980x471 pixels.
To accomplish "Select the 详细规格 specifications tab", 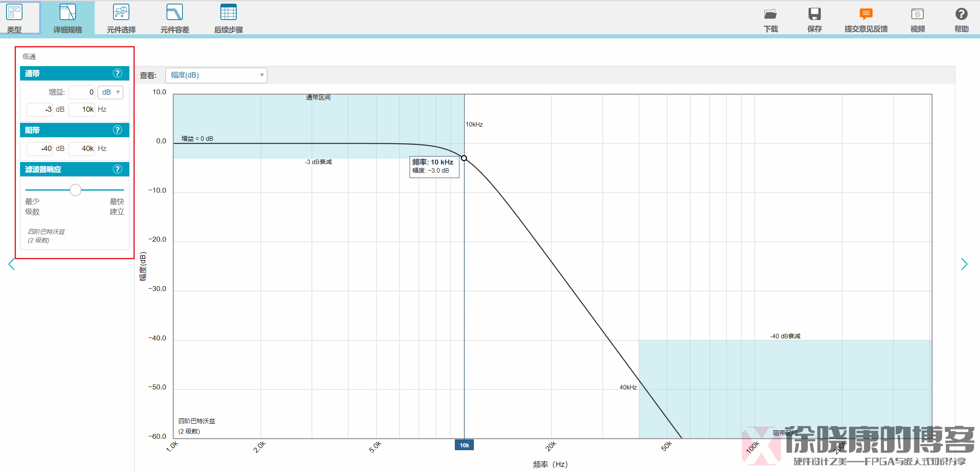I will coord(68,17).
